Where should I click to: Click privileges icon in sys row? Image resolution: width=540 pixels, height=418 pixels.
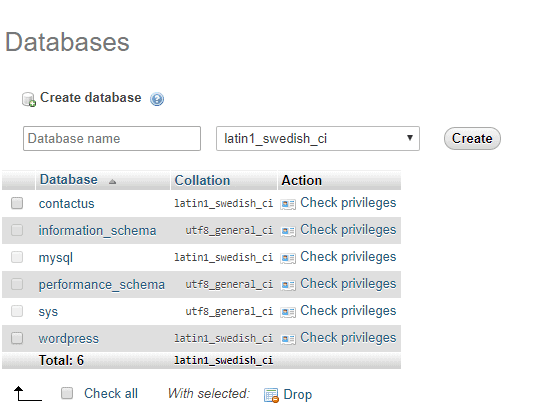point(288,312)
